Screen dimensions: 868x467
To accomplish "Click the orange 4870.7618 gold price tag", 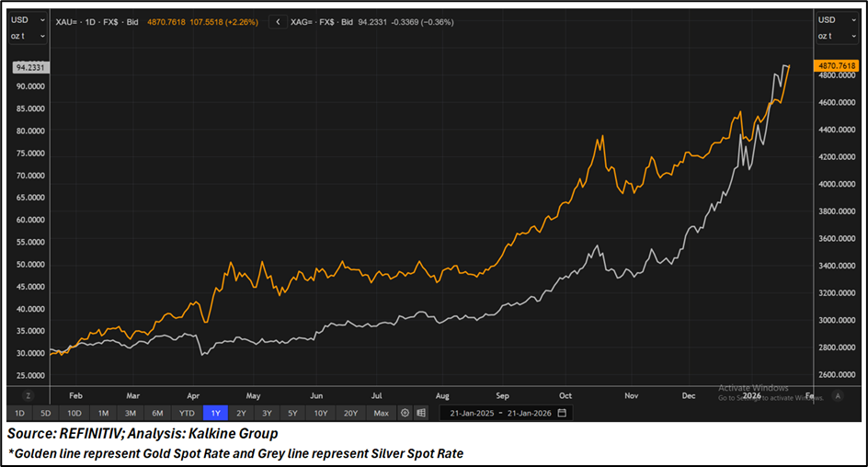I will [x=835, y=66].
